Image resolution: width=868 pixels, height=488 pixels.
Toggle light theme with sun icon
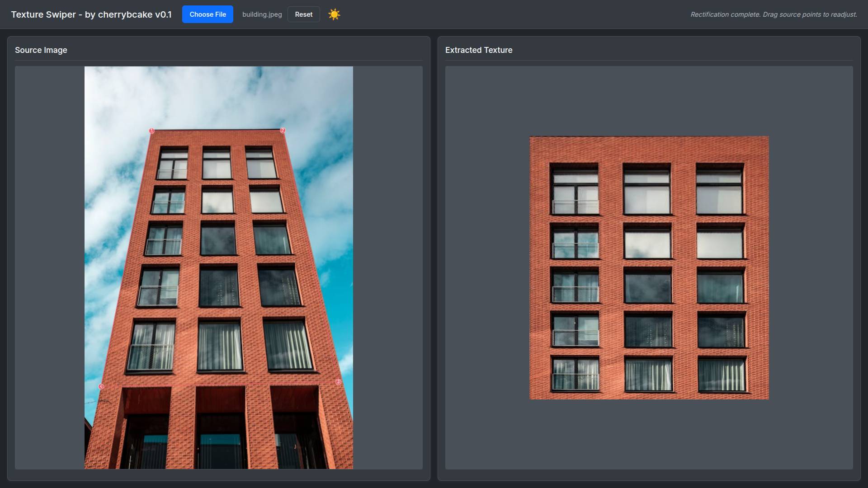point(334,14)
